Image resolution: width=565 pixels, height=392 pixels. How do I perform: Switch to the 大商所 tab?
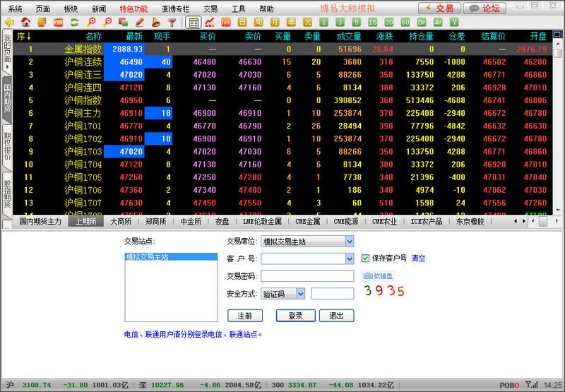tap(120, 222)
